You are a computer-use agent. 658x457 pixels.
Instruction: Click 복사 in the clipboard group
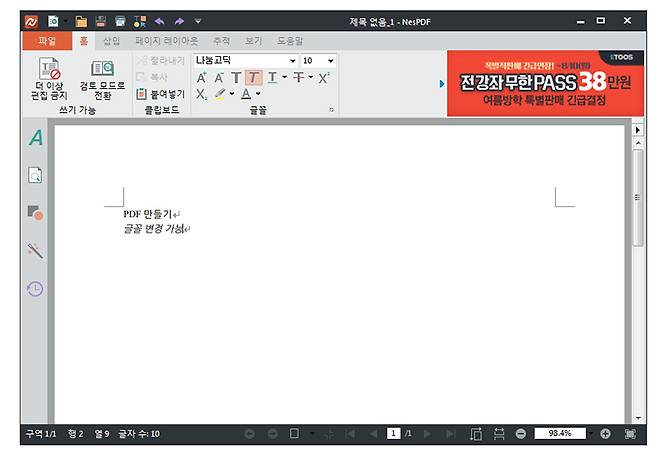tap(152, 77)
